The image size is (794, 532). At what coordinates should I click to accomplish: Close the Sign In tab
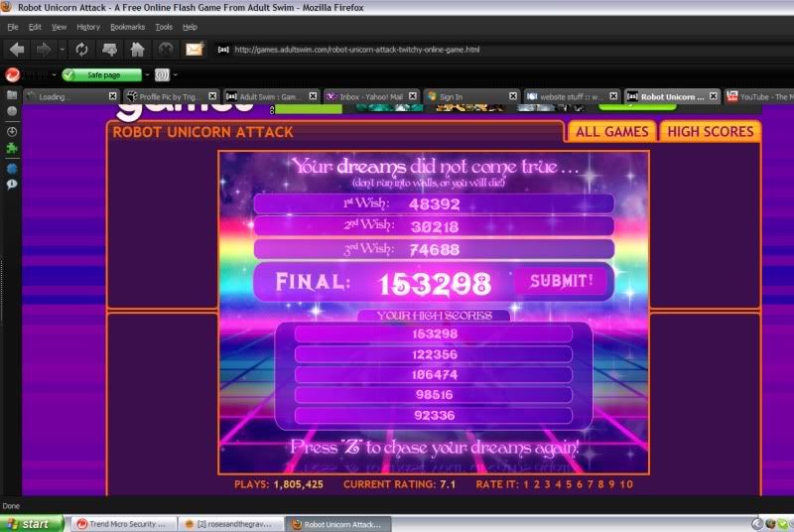coord(513,96)
